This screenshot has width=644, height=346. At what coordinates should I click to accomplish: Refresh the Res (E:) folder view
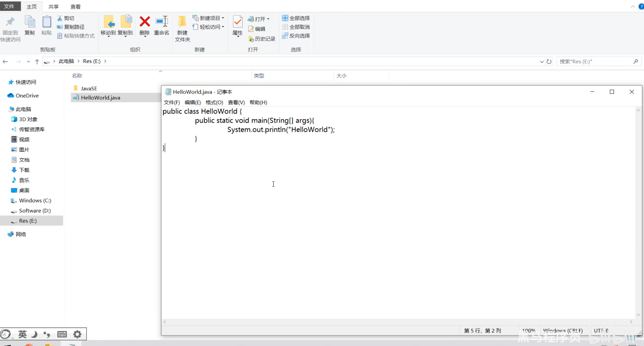click(x=549, y=62)
